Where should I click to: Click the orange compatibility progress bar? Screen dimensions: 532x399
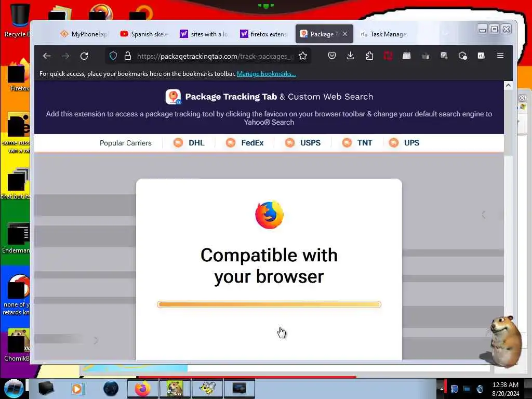[269, 304]
